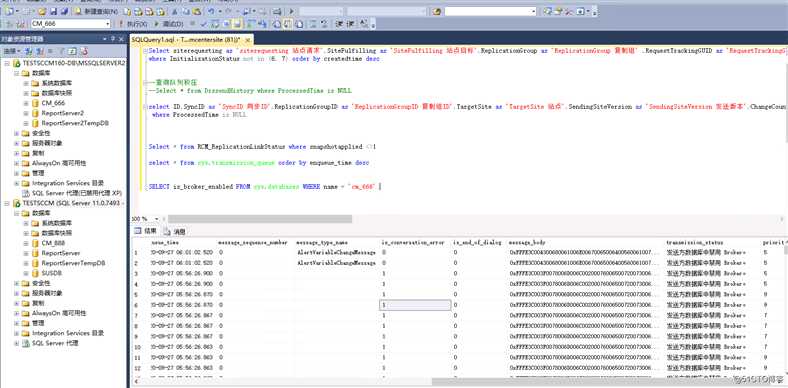This screenshot has width=788, height=388.
Task: Expand the first server's 安全性 folder
Action: 17,133
